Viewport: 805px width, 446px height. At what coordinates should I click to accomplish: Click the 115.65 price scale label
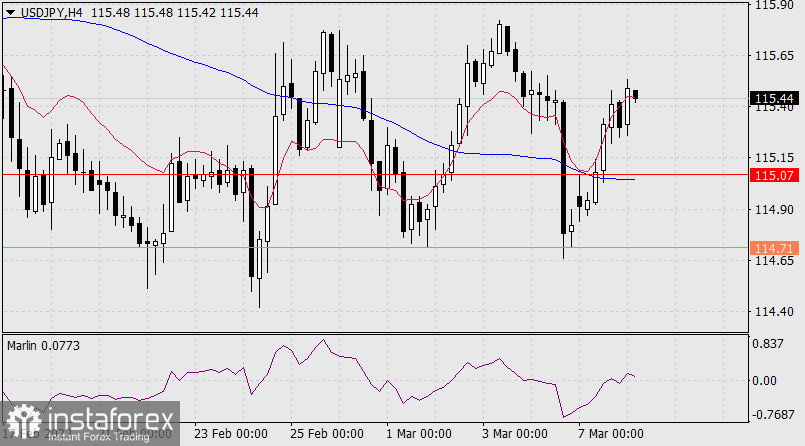coord(775,56)
